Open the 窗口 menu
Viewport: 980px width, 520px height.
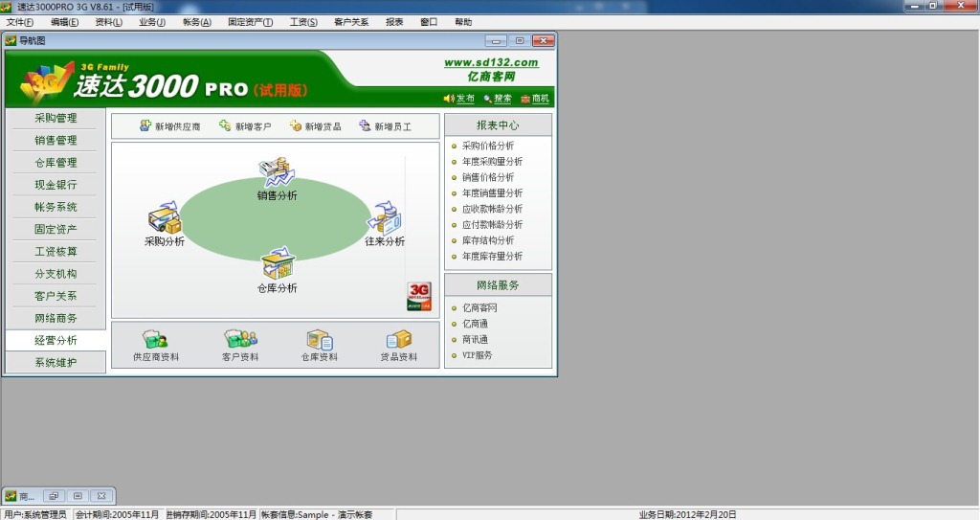[429, 22]
